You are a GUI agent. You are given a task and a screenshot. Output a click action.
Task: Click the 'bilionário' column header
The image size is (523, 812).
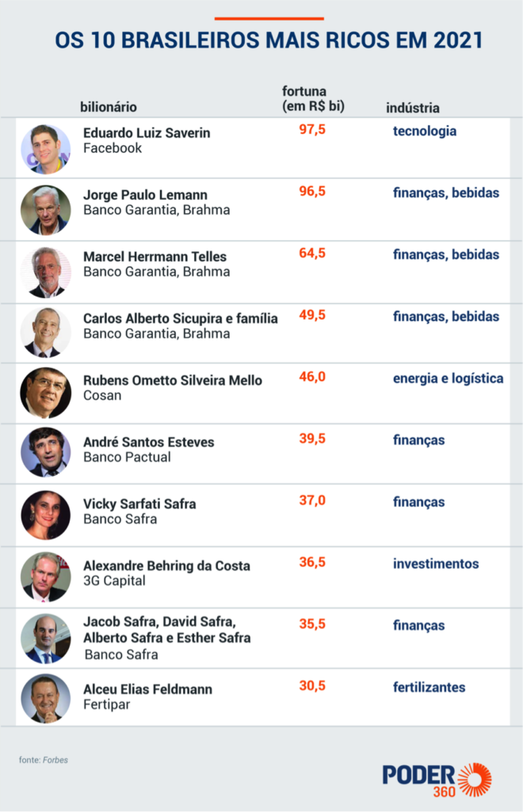(x=109, y=107)
